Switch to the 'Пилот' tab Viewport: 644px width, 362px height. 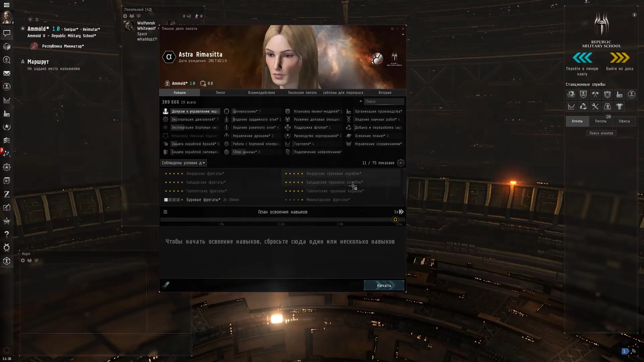click(x=221, y=93)
